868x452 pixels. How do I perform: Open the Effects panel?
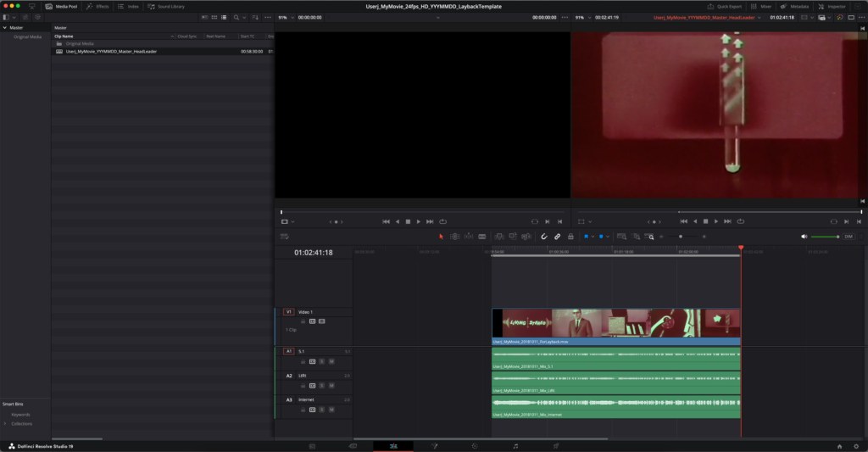pyautogui.click(x=98, y=6)
